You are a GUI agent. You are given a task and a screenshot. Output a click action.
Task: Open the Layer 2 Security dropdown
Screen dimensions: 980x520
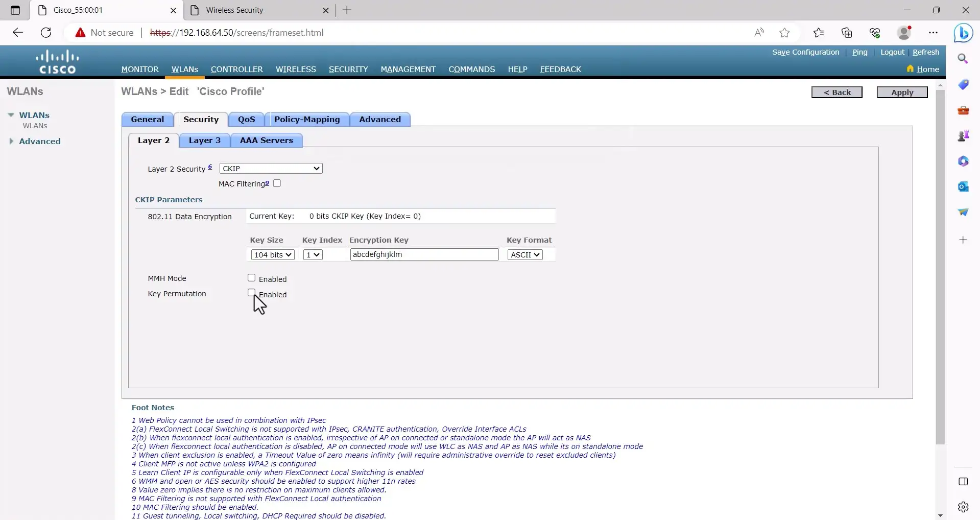click(270, 168)
